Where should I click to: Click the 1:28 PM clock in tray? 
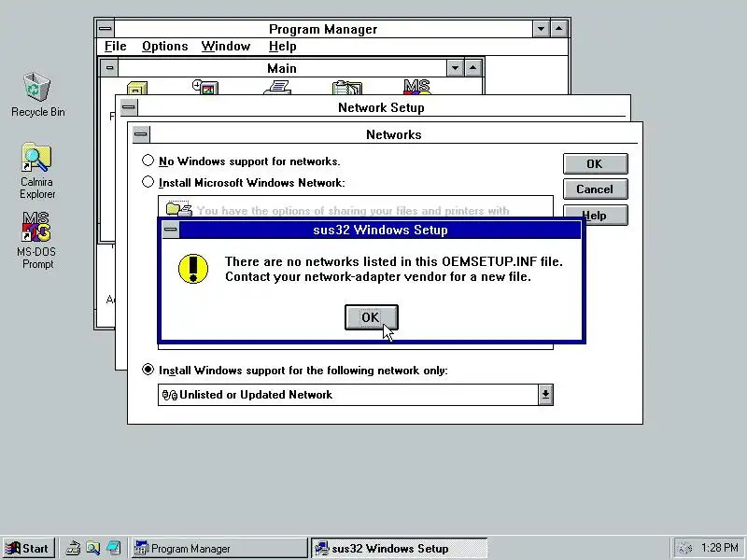[719, 548]
